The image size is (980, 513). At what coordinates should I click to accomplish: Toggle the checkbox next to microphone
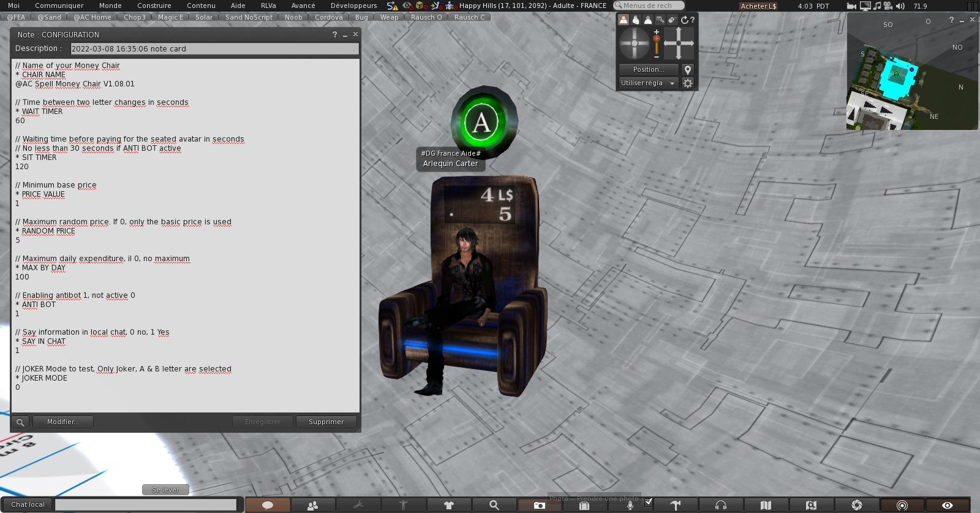pos(649,502)
